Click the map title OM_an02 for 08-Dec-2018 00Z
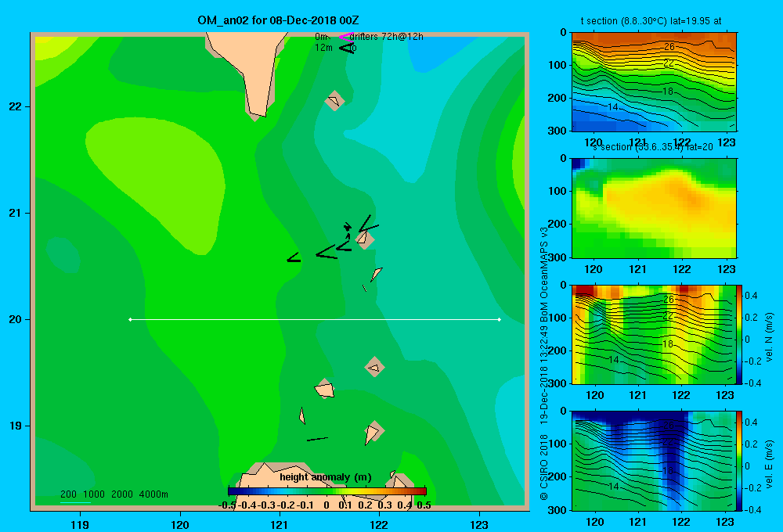 click(x=278, y=20)
